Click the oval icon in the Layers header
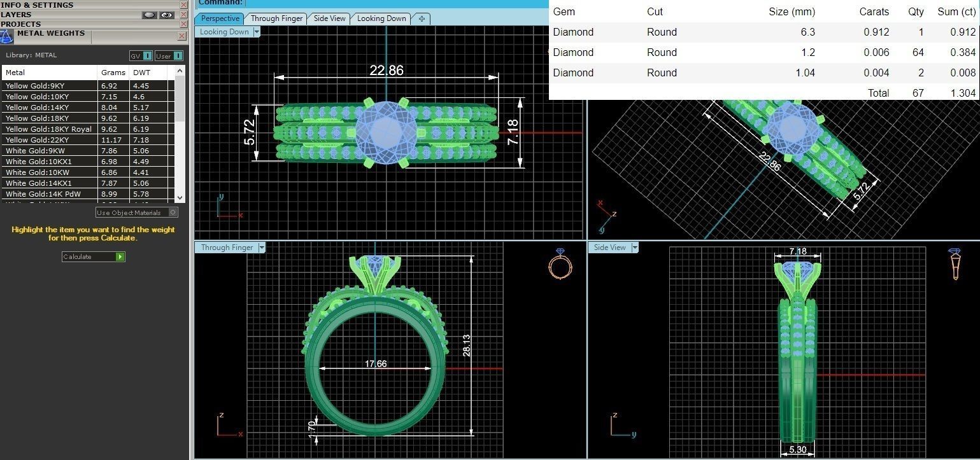This screenshot has width=980, height=460. 149,15
